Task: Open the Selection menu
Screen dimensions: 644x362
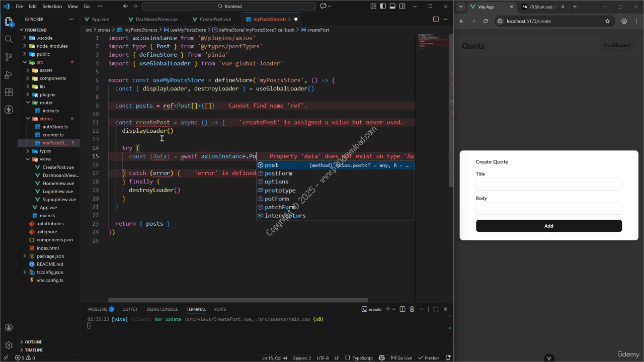Action: click(52, 7)
